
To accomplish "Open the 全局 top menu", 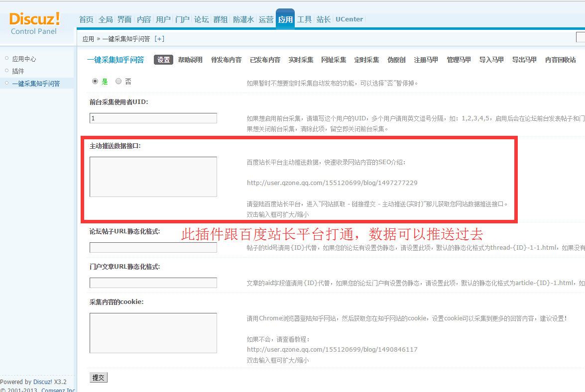I will coord(106,19).
